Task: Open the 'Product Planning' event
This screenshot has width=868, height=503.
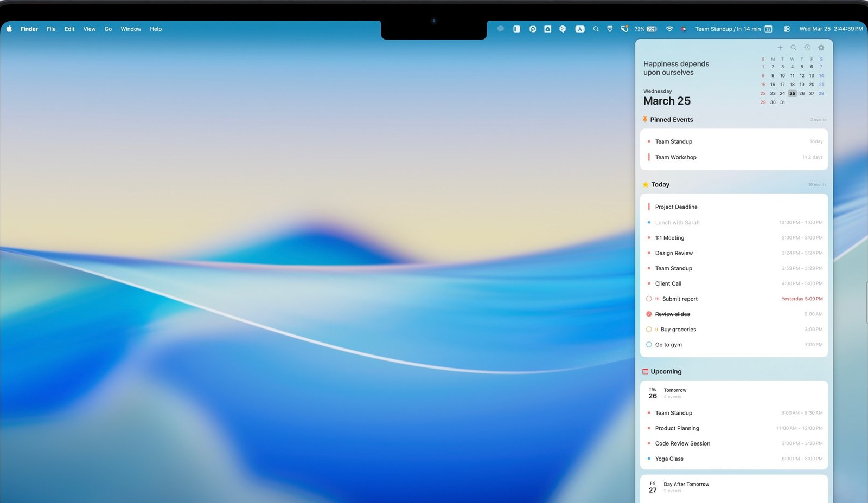Action: [x=734, y=428]
